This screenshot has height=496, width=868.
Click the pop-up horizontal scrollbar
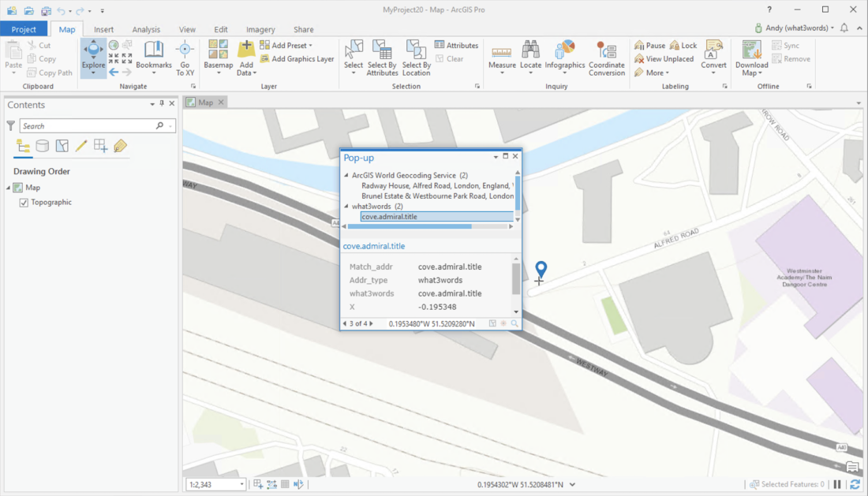coord(409,227)
